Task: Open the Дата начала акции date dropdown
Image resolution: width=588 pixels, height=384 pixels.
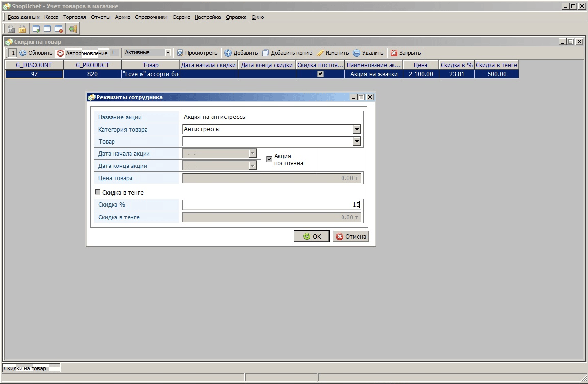Action: (252, 153)
